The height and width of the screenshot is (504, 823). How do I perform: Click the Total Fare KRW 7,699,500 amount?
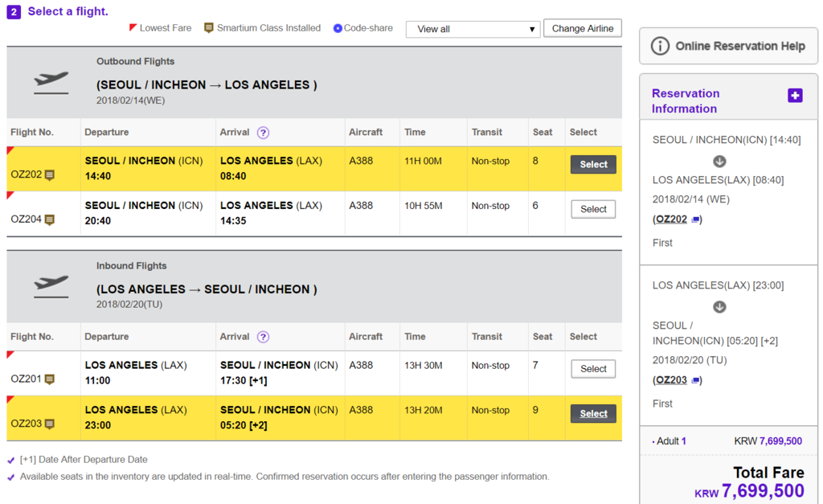coord(750,491)
